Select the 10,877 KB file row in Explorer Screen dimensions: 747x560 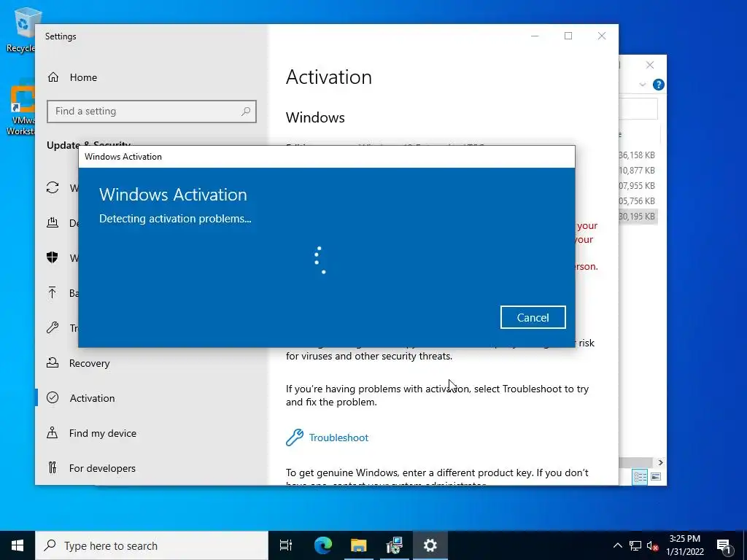[x=638, y=171]
